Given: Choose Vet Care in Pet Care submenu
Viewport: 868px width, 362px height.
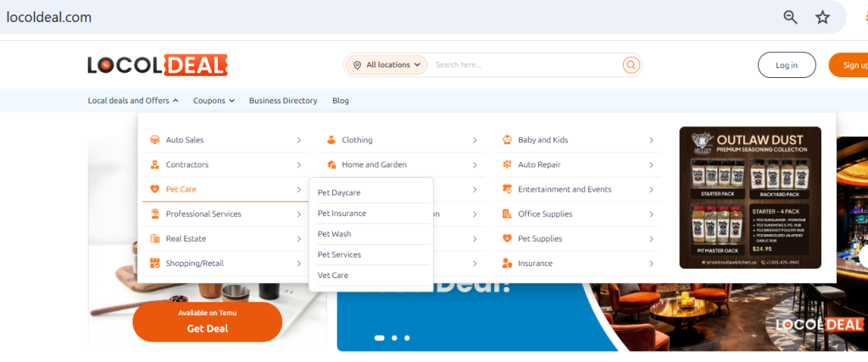Looking at the screenshot, I should 332,276.
